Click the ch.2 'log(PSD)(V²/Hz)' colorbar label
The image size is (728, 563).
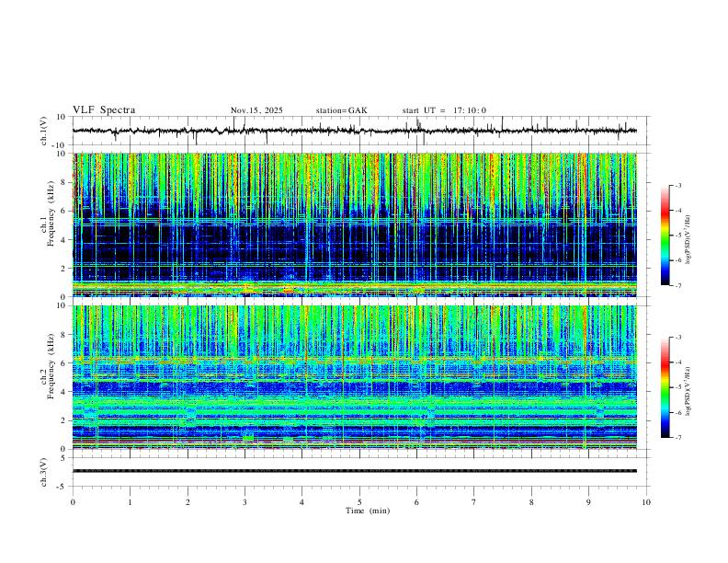pos(688,391)
